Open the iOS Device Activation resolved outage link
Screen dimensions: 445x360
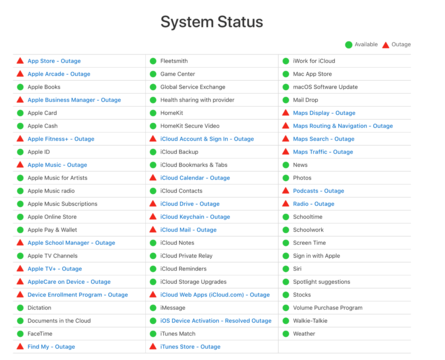coord(216,321)
